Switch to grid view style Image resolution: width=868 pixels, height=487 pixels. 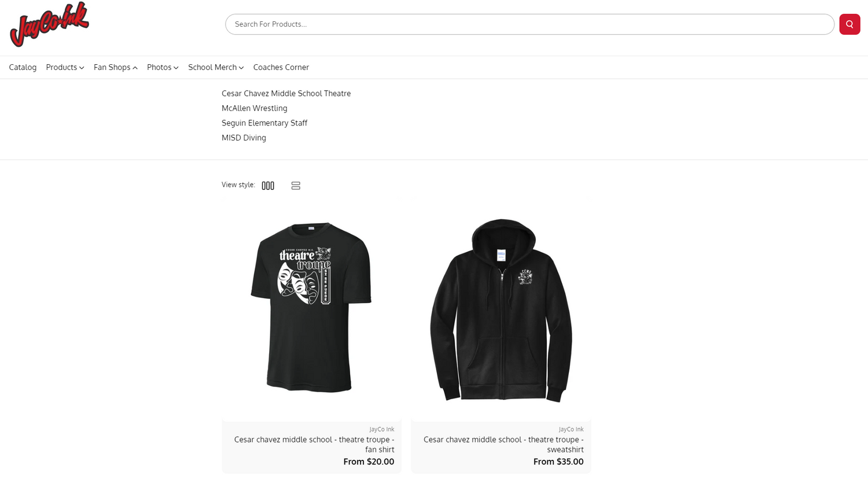tap(268, 186)
